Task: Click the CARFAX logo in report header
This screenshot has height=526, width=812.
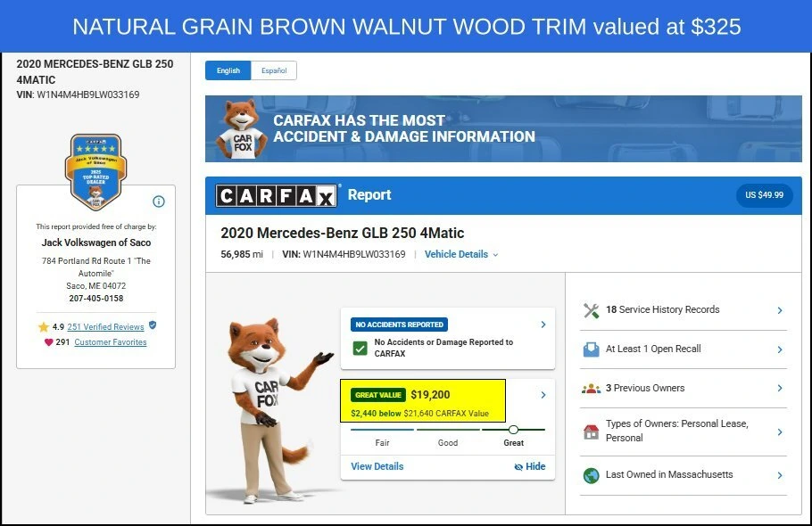Action: (276, 195)
